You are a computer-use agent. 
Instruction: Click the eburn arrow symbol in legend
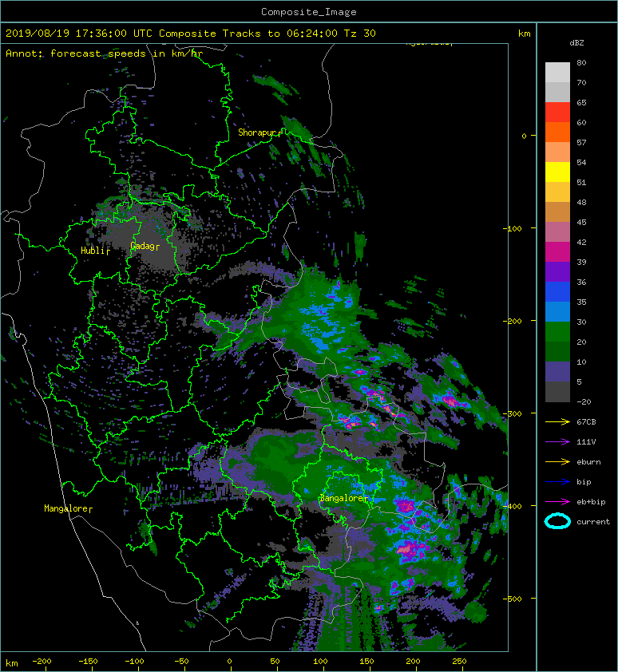pyautogui.click(x=557, y=462)
